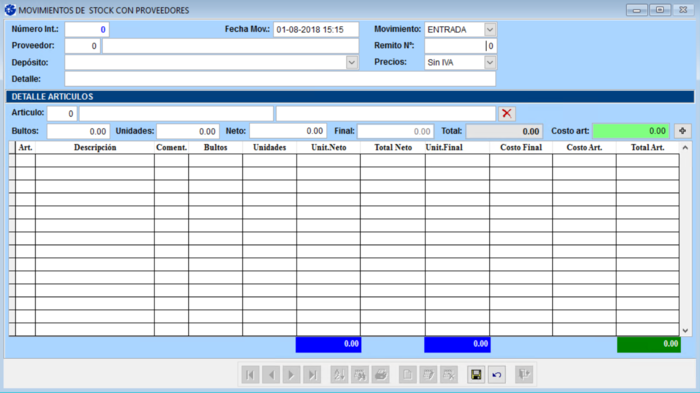Image resolution: width=700 pixels, height=393 pixels.
Task: Focus the Proveedor number field
Action: pyautogui.click(x=83, y=46)
